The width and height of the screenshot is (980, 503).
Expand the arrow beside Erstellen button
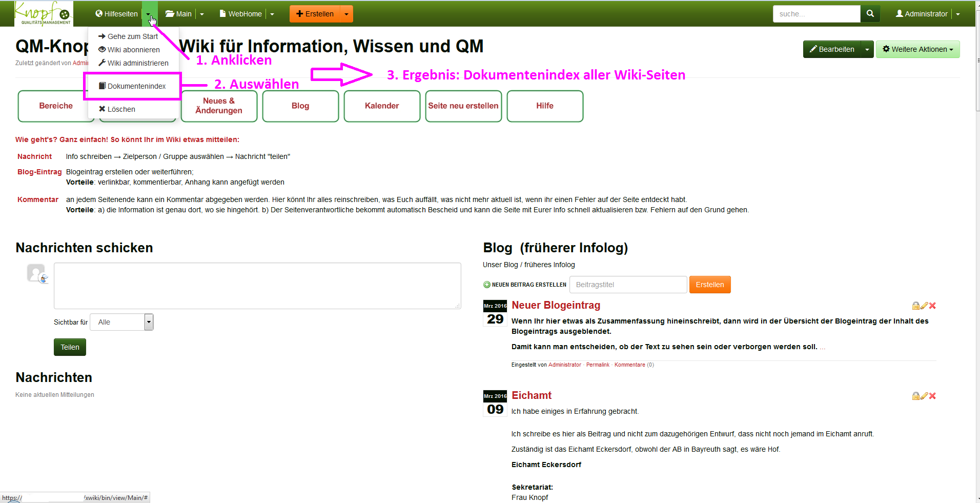coord(346,14)
